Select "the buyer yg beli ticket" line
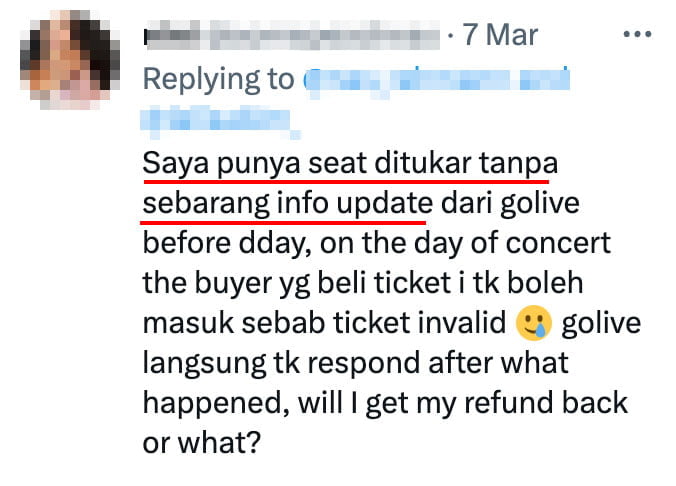The height and width of the screenshot is (486, 676). click(297, 283)
